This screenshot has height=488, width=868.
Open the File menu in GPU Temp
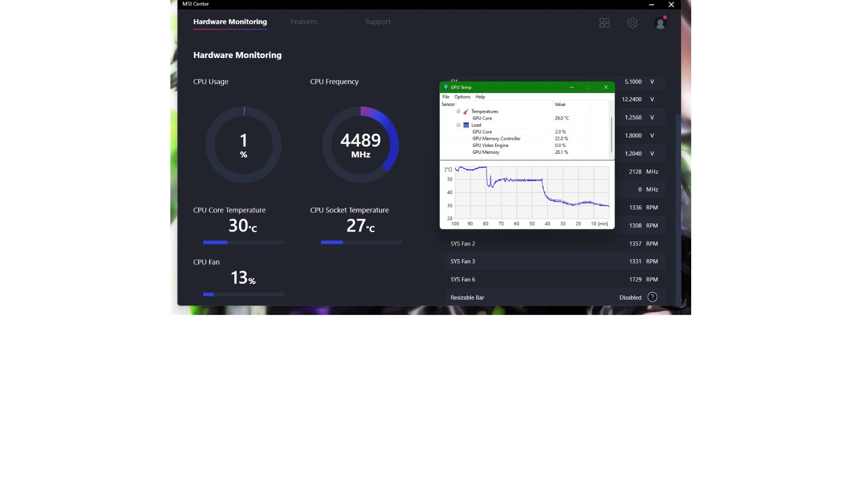point(446,97)
